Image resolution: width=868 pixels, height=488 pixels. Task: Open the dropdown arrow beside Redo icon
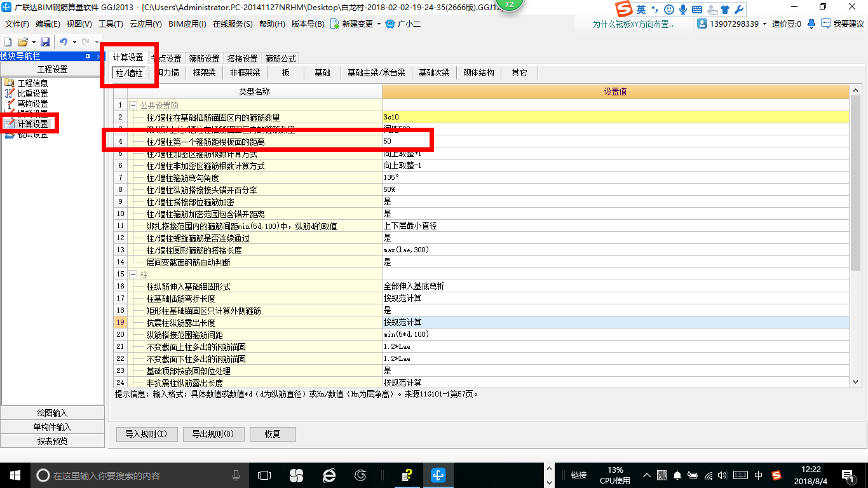[96, 42]
